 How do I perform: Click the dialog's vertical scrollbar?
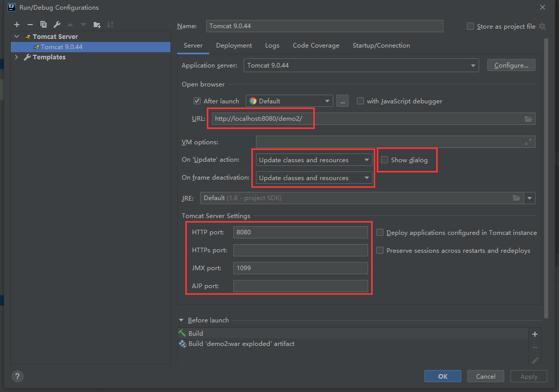(546, 178)
